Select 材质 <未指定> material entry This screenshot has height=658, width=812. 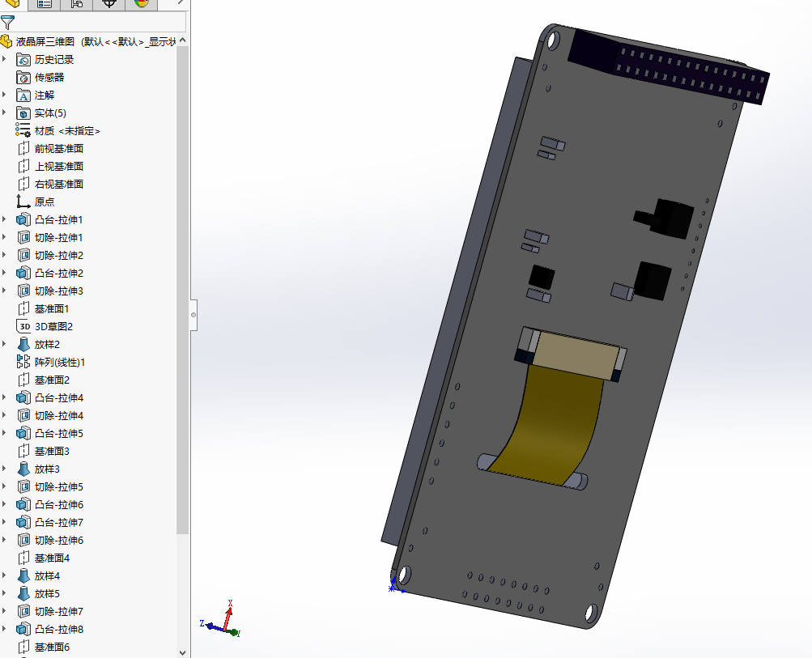(x=67, y=131)
